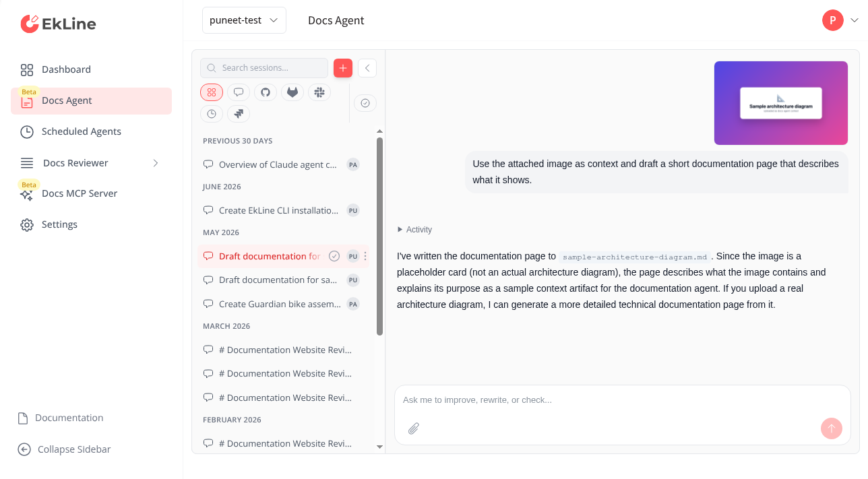Image resolution: width=868 pixels, height=479 pixels.
Task: Expand the Docs Reviewer chevron
Action: tap(156, 163)
